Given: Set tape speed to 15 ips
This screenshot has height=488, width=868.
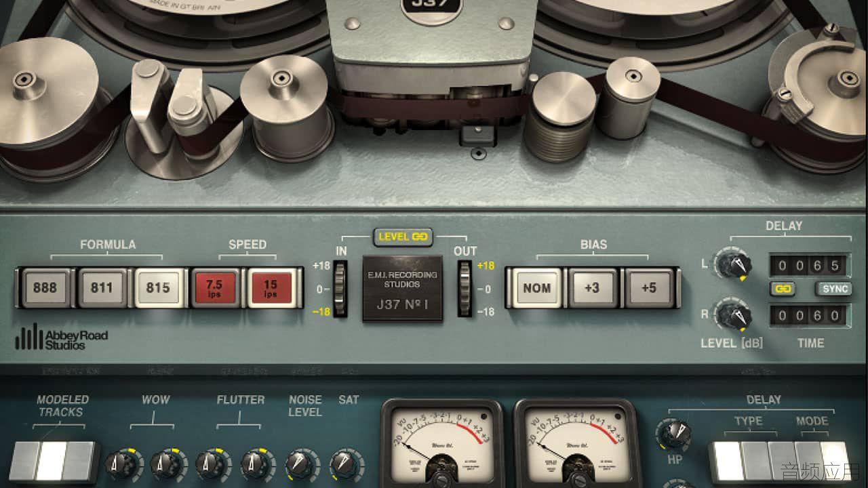Looking at the screenshot, I should click(271, 287).
